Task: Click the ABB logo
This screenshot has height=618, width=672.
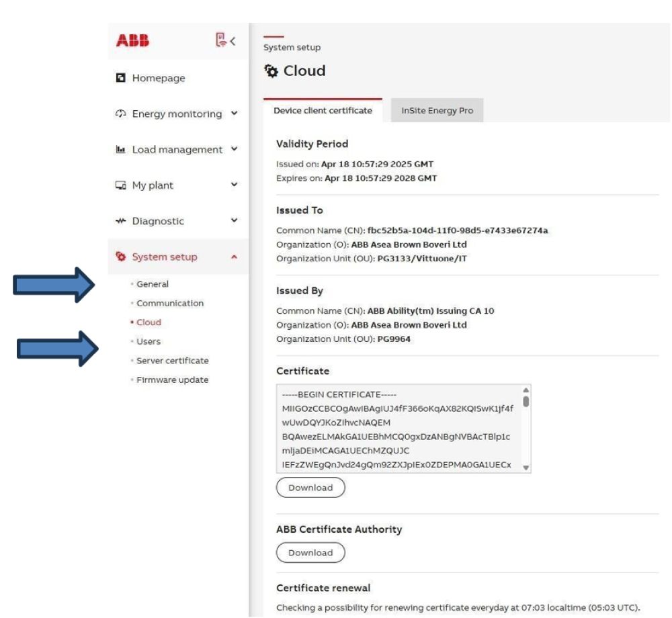Action: click(x=132, y=41)
